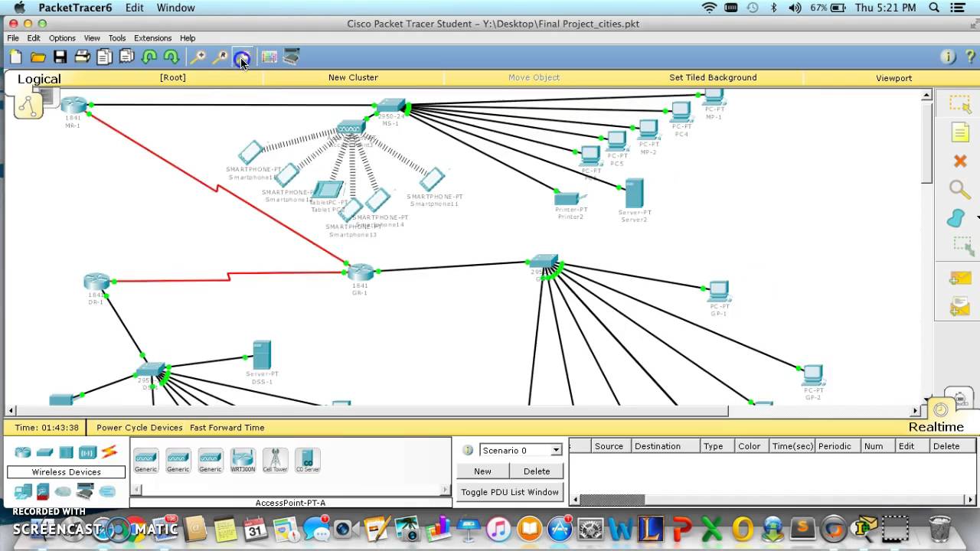Open the Edit menu in Packet Tracer
980x551 pixels.
[34, 37]
